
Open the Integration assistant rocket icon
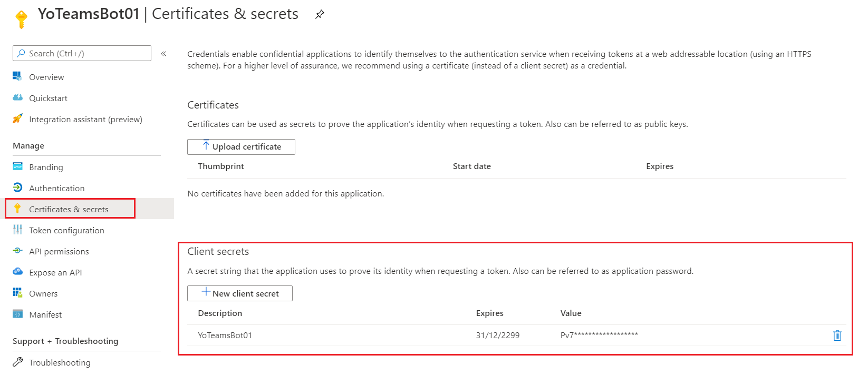click(17, 119)
